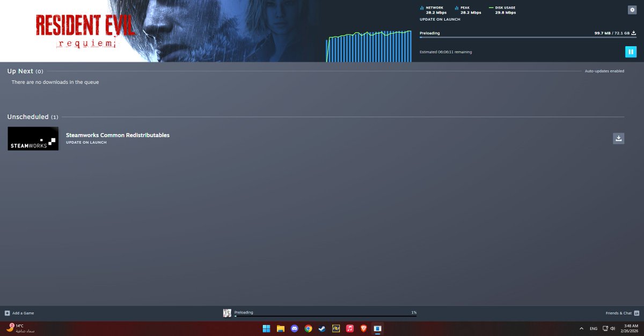
Task: Download Steamworks Common Redistributables now
Action: click(x=619, y=138)
